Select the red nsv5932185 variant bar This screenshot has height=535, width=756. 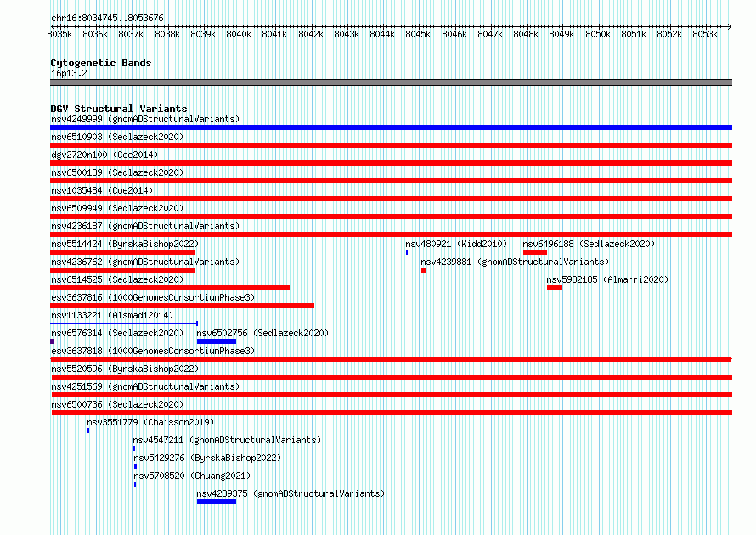555,288
